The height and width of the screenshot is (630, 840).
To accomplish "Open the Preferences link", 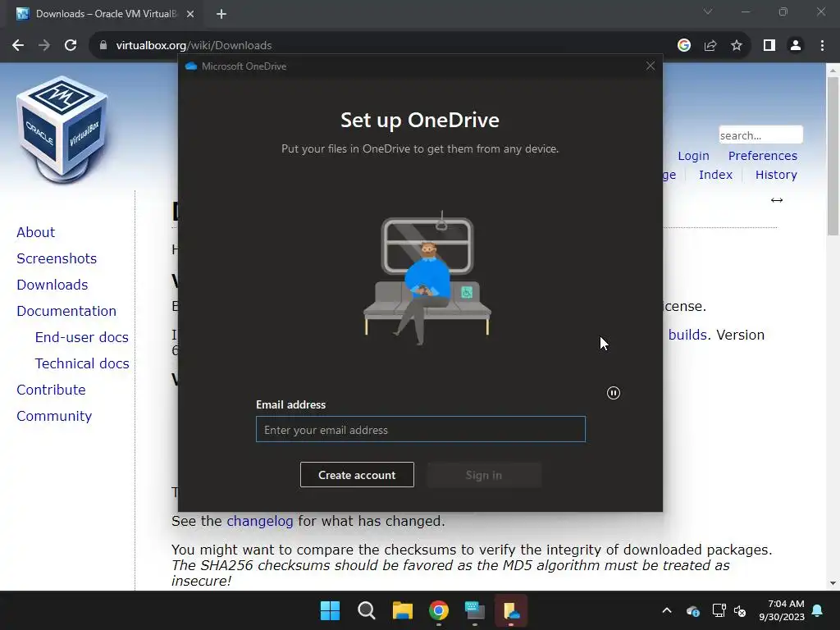I will pos(762,156).
